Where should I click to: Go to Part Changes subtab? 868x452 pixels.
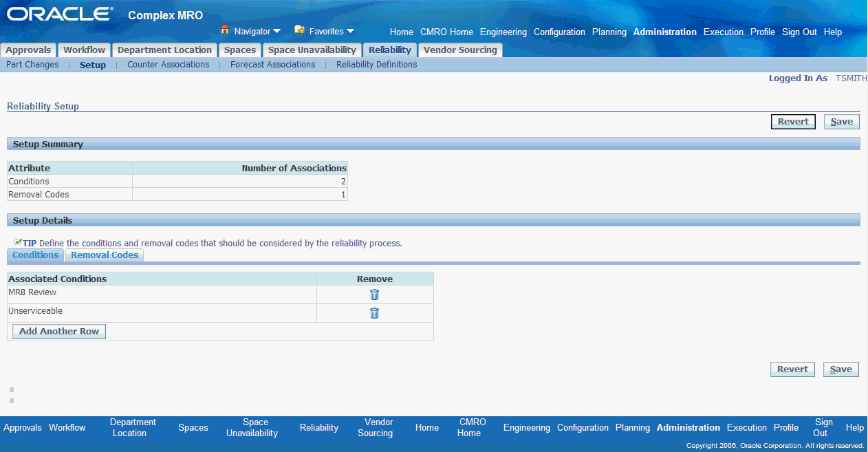pyautogui.click(x=32, y=65)
